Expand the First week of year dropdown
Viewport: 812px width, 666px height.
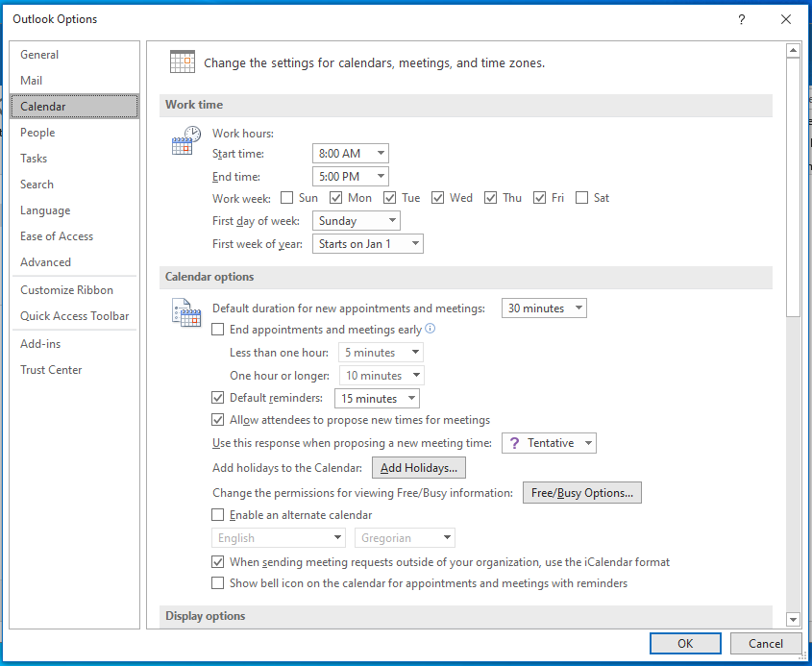coord(368,244)
